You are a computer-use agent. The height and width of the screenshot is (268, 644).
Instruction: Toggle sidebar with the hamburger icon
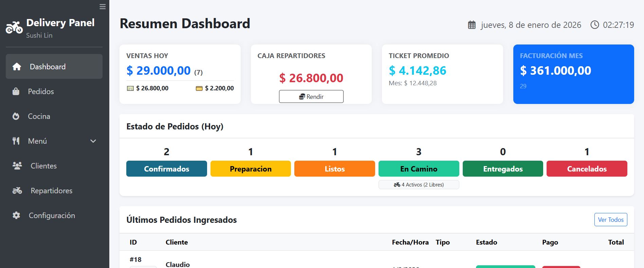pos(103,7)
